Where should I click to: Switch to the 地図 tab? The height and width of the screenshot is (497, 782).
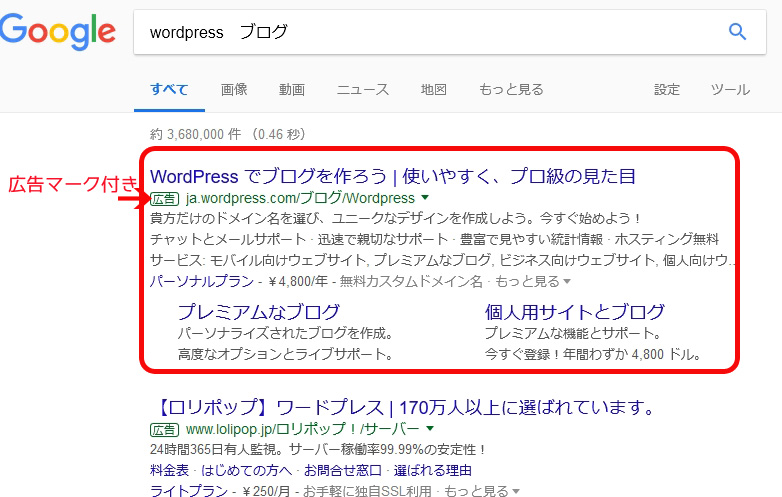[x=433, y=90]
